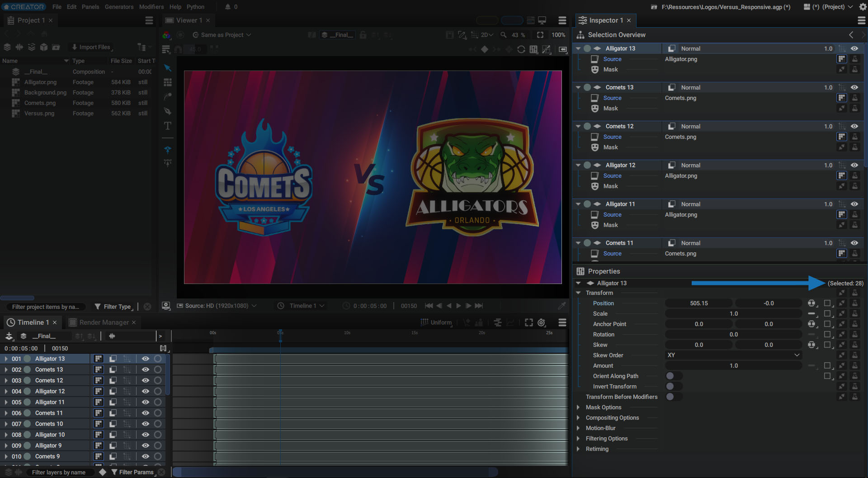This screenshot has width=868, height=478.
Task: Adjust the Amount value slider field
Action: [x=733, y=366]
